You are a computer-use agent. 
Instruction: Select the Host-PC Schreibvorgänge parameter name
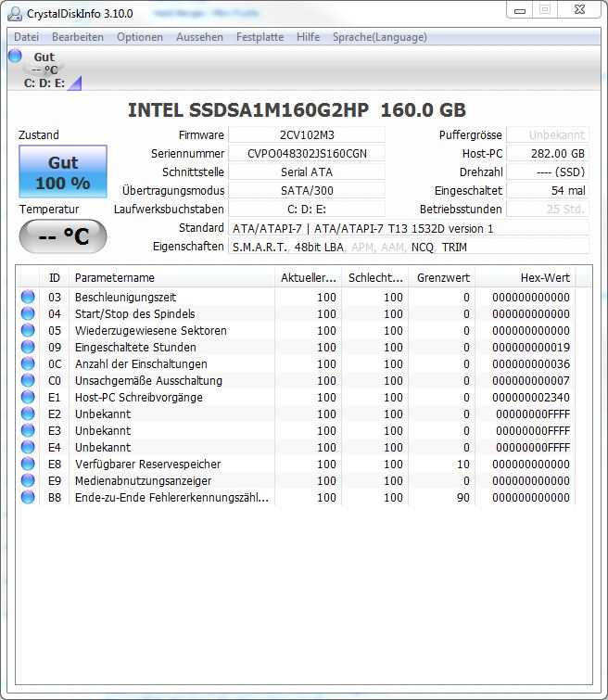point(139,398)
